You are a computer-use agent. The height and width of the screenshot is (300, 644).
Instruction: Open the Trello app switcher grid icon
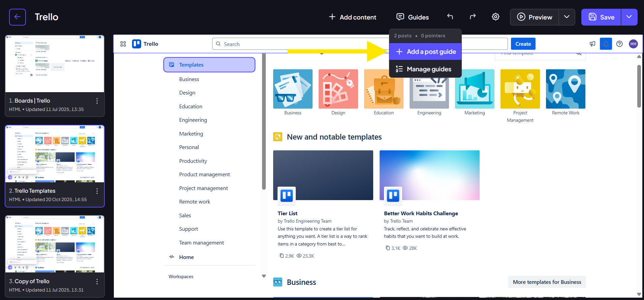pyautogui.click(x=123, y=44)
